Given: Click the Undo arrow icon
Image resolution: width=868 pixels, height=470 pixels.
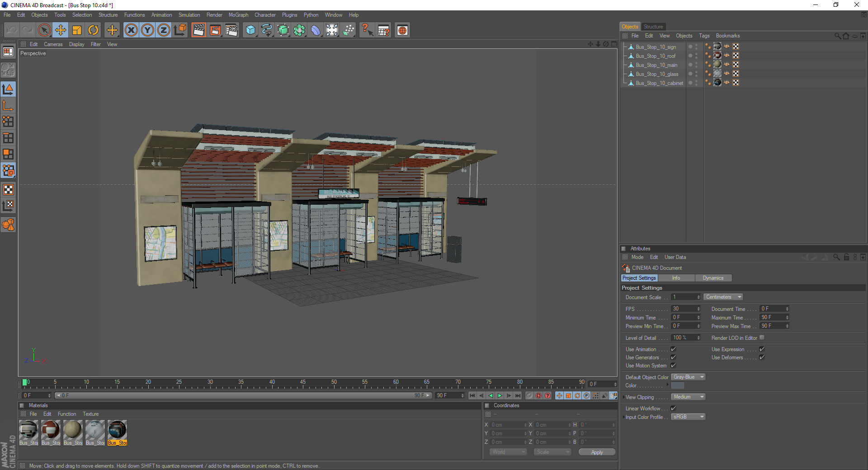Looking at the screenshot, I should point(12,30).
